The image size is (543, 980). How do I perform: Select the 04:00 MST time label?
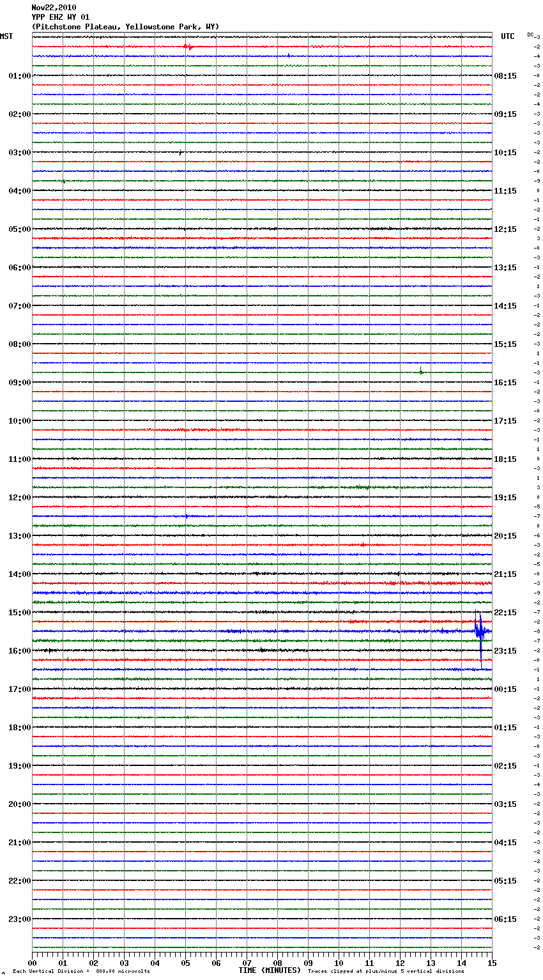[x=19, y=191]
